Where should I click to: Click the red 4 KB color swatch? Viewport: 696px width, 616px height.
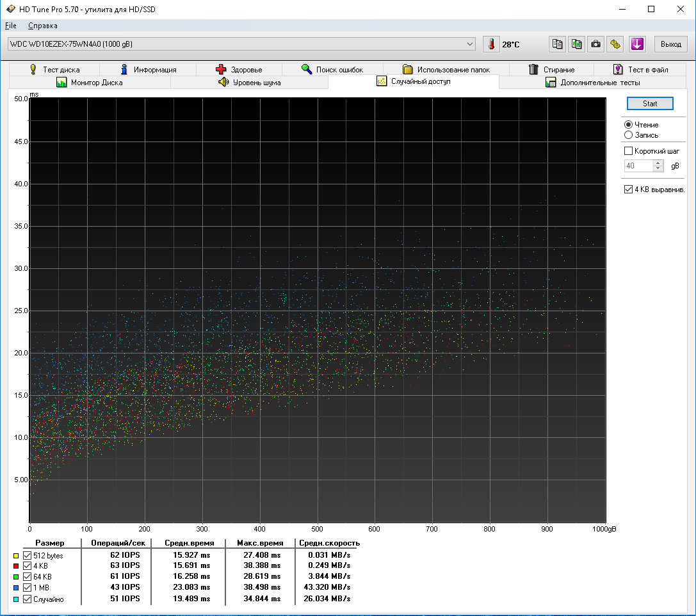16,566
